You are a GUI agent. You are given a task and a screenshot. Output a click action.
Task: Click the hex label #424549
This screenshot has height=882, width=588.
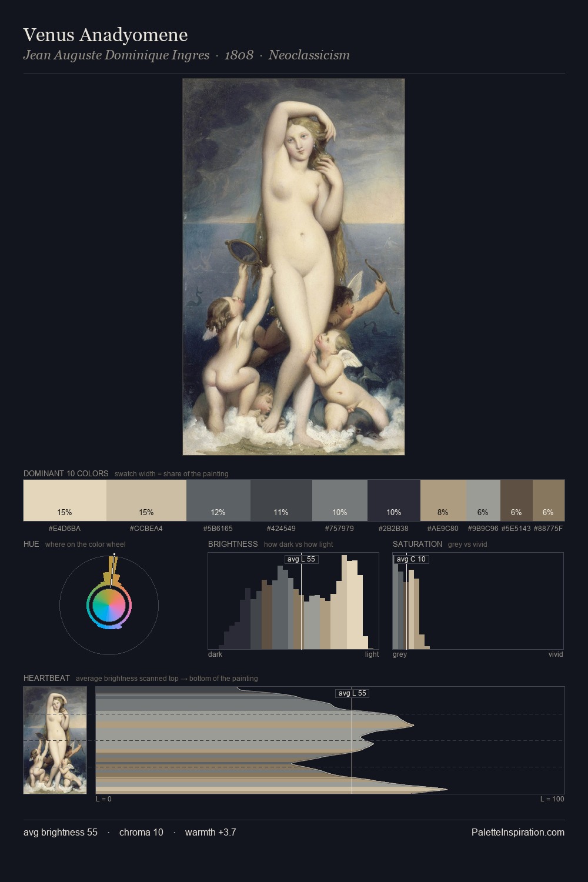[x=281, y=529]
